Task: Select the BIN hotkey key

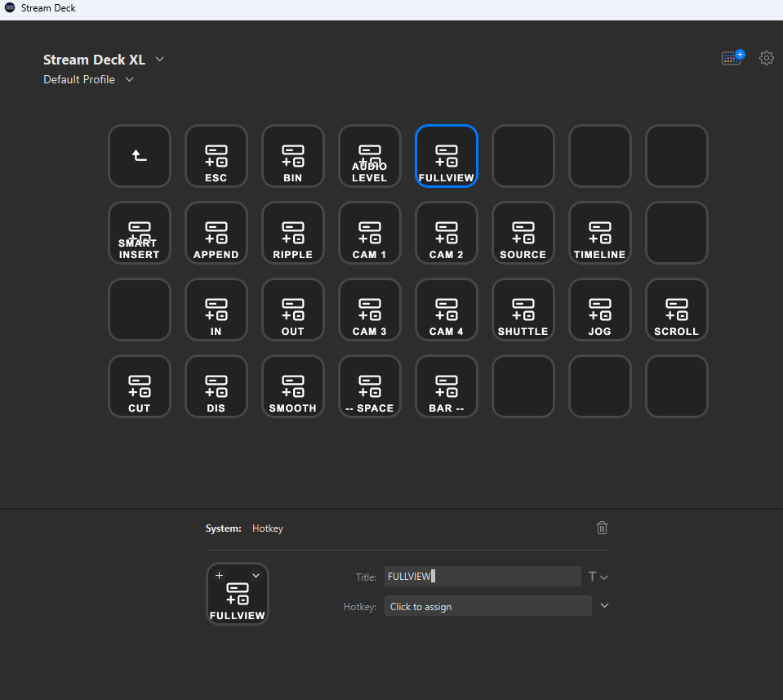Action: click(x=293, y=156)
